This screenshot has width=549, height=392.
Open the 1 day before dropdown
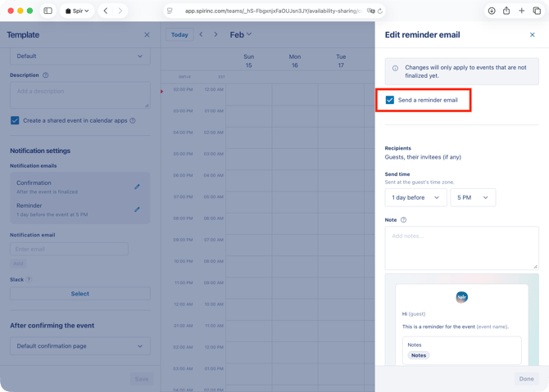point(415,197)
